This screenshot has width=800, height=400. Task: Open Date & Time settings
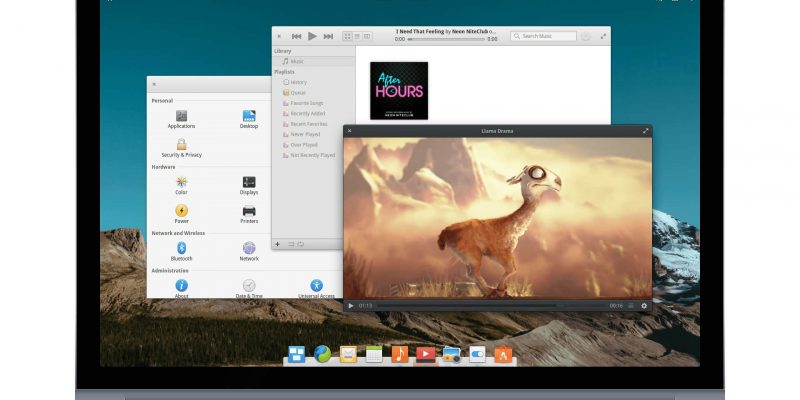coord(249,288)
